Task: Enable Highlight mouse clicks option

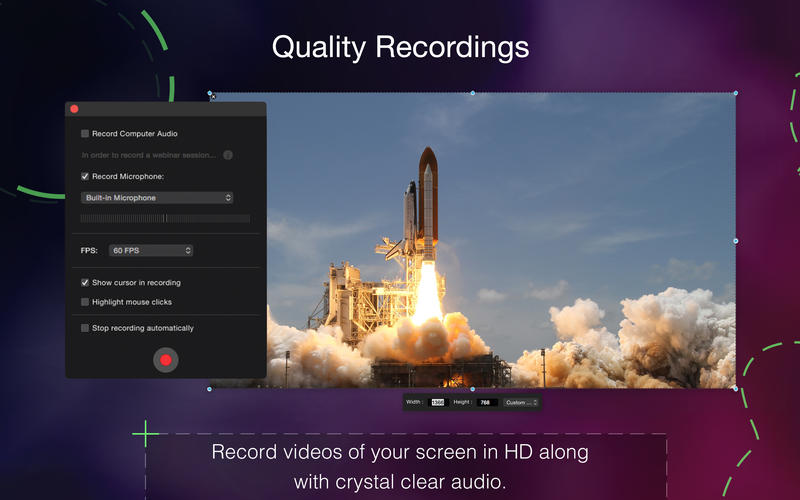Action: tap(85, 301)
